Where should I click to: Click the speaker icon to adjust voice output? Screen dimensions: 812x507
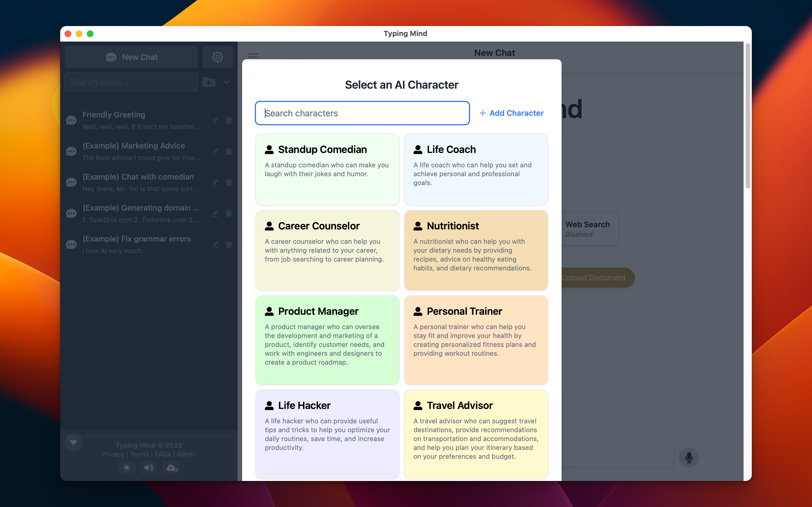149,467
